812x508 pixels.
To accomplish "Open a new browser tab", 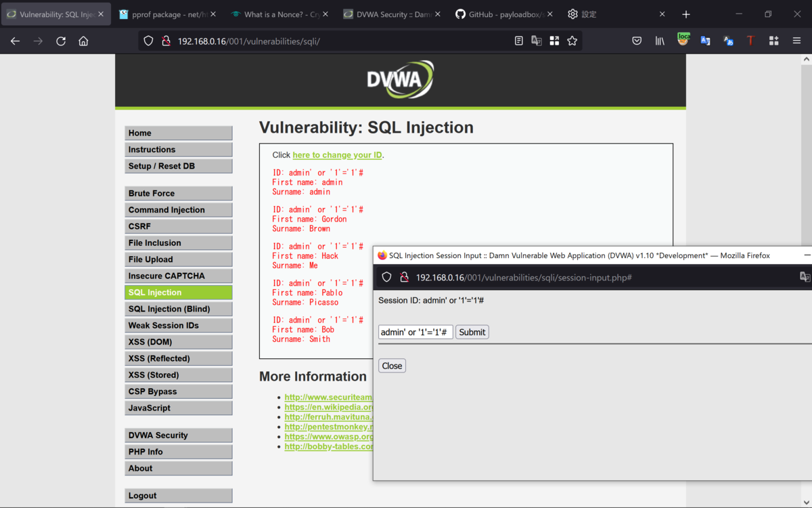I will coord(686,14).
